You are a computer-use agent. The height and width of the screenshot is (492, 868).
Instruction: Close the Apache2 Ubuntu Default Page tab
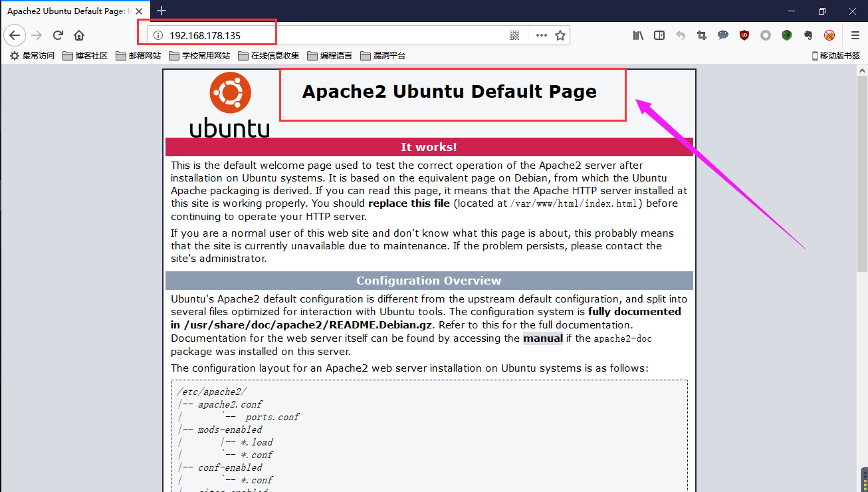[139, 11]
